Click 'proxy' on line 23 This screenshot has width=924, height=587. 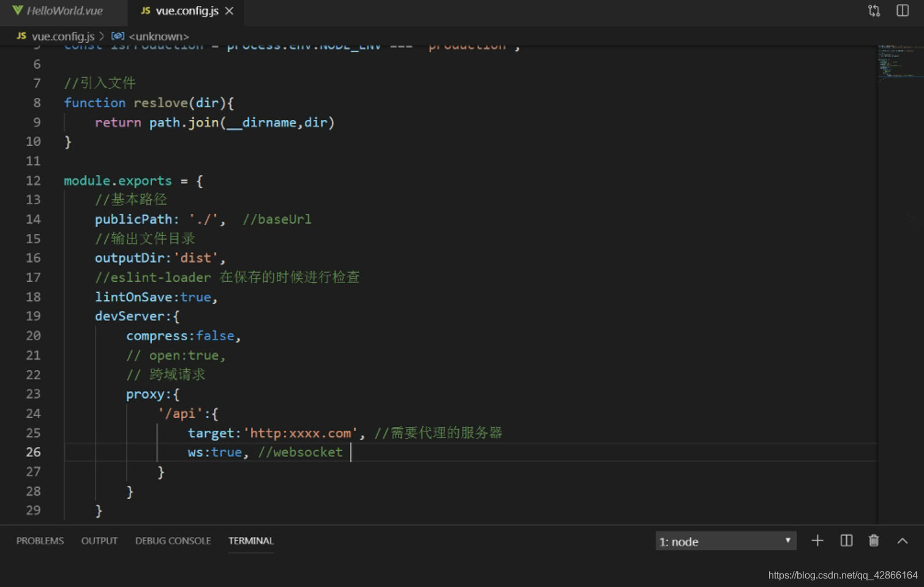point(145,394)
